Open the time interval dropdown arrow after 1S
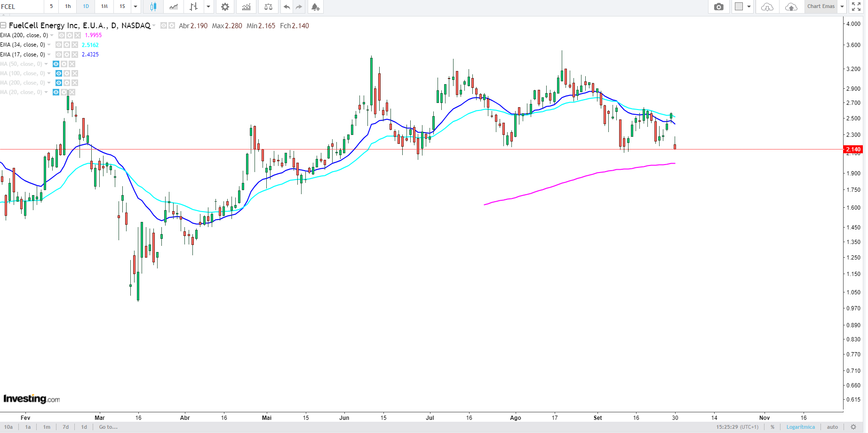This screenshot has height=433, width=868. (135, 7)
